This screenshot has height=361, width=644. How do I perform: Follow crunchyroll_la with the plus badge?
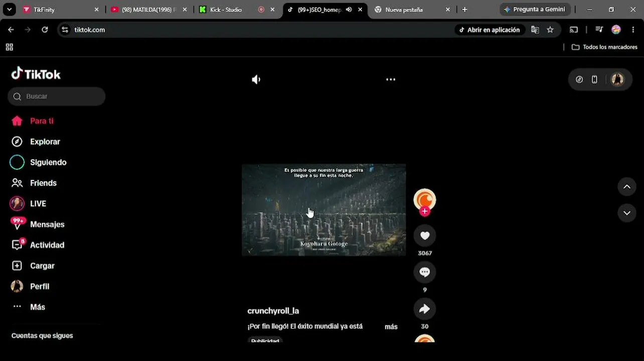[x=425, y=212]
